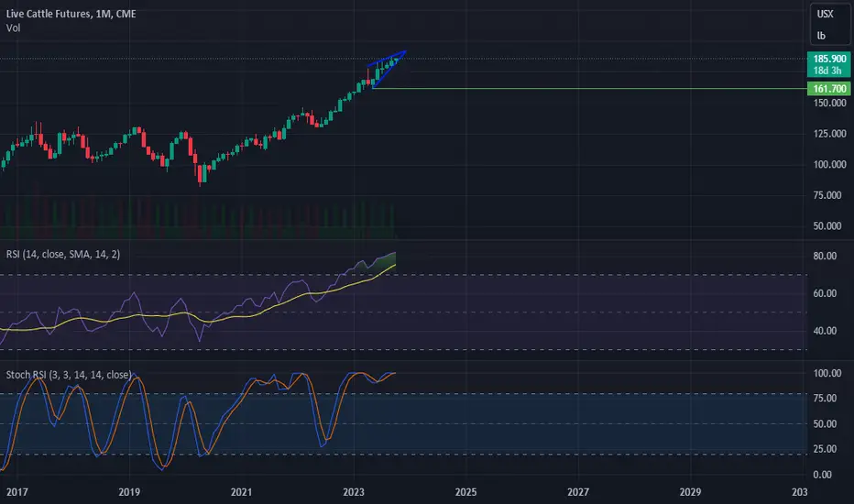
Task: Click the 50.000 price axis label on price scale
Action: 829,225
